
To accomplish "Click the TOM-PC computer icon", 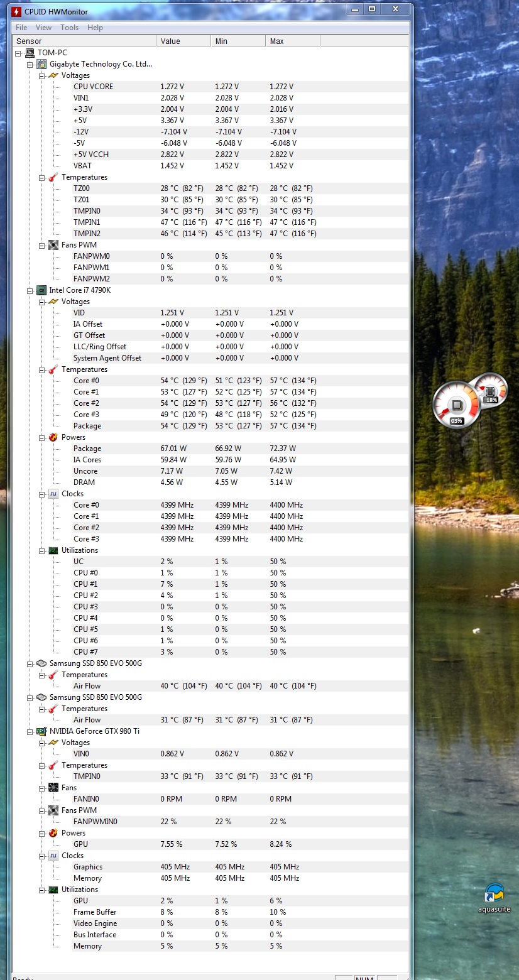I will (x=30, y=53).
